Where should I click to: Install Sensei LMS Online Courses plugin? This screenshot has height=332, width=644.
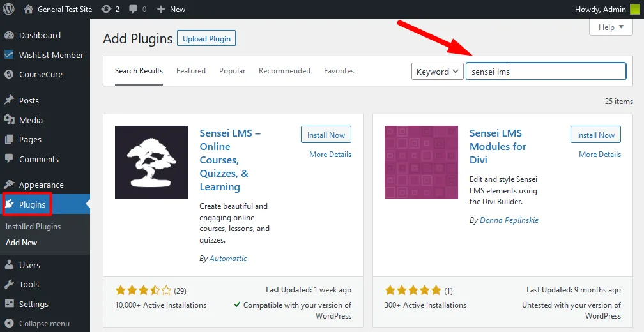pos(326,135)
